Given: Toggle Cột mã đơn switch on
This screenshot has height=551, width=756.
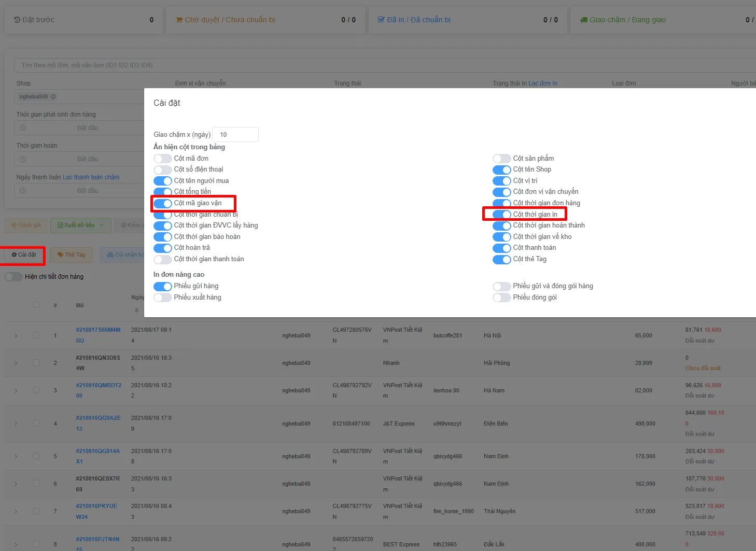Looking at the screenshot, I should click(x=162, y=159).
